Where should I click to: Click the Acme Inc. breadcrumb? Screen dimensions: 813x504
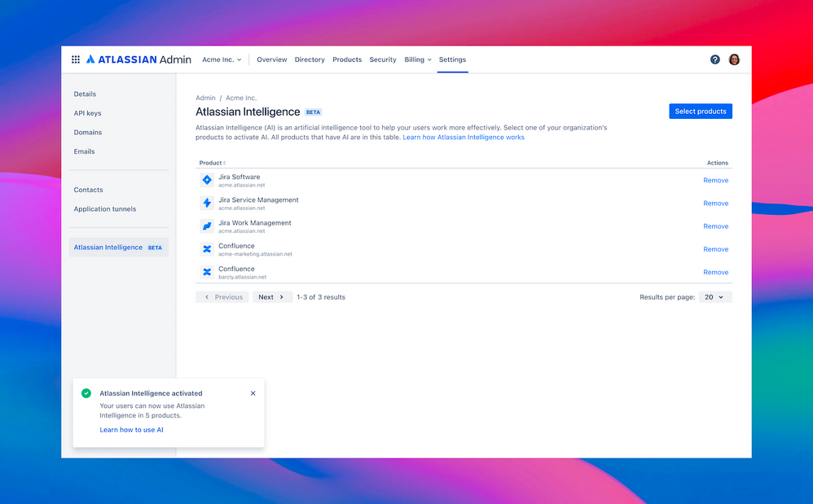coord(241,98)
